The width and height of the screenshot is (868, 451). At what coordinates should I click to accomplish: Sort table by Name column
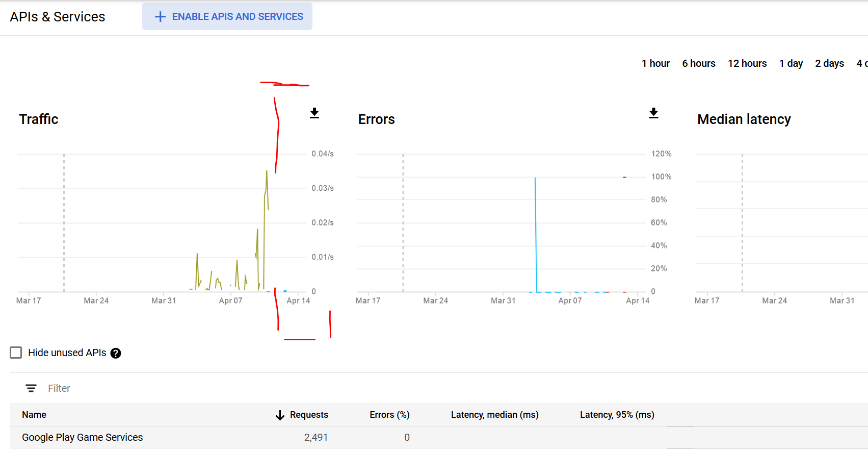(34, 415)
